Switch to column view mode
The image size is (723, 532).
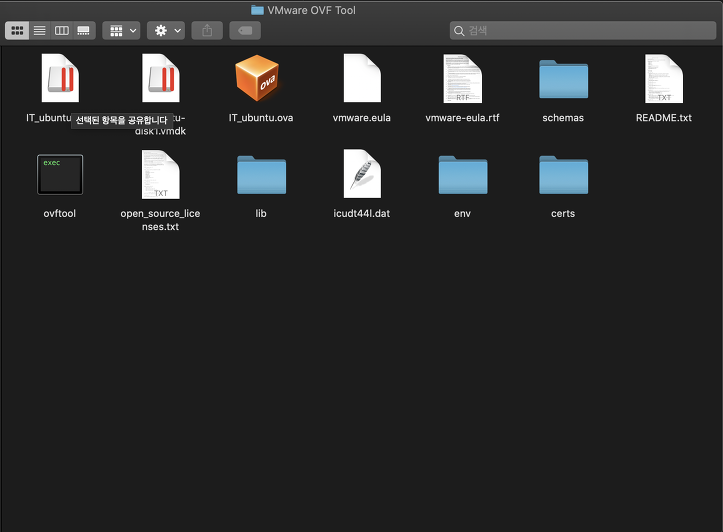[x=62, y=31]
